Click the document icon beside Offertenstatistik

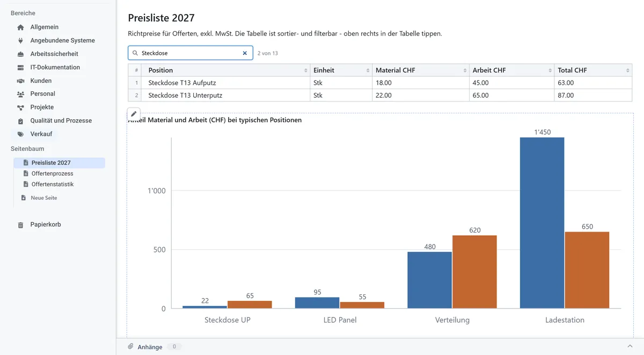(26, 184)
